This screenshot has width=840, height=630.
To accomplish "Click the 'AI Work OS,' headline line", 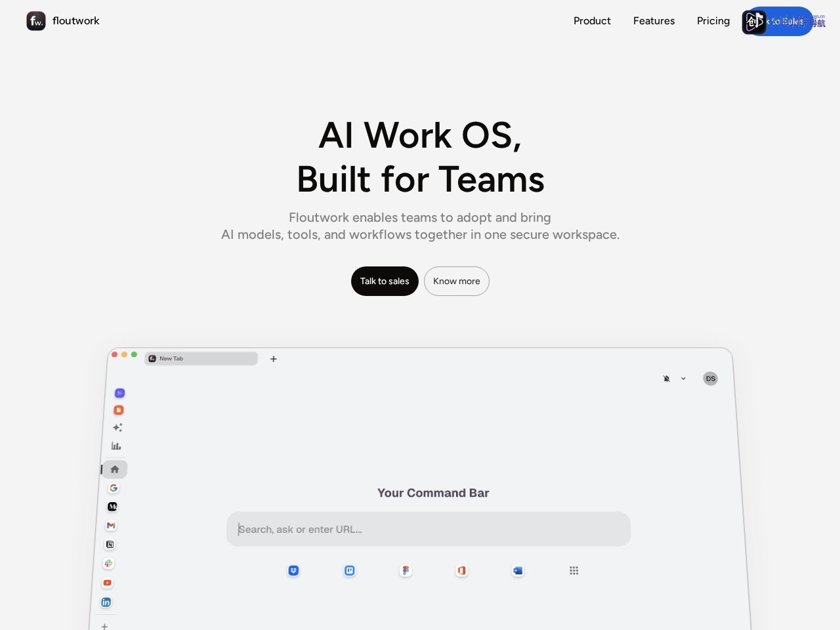I will coord(420,136).
